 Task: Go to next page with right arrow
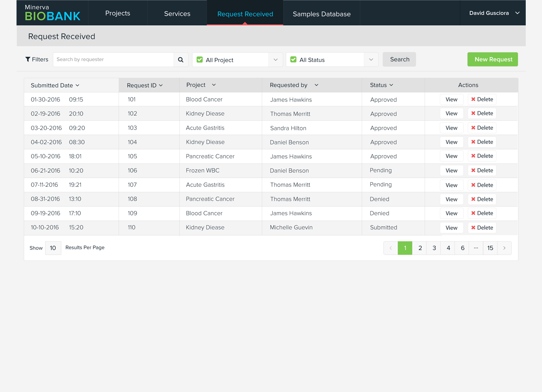pyautogui.click(x=504, y=248)
